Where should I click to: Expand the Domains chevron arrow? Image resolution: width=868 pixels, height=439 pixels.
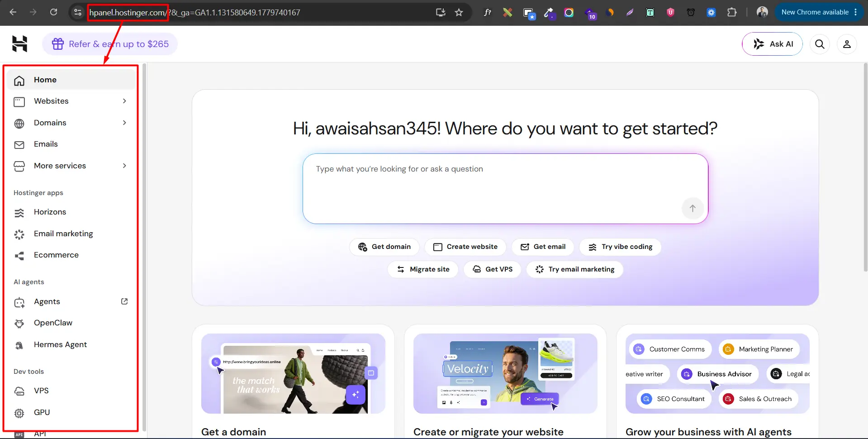click(x=124, y=123)
